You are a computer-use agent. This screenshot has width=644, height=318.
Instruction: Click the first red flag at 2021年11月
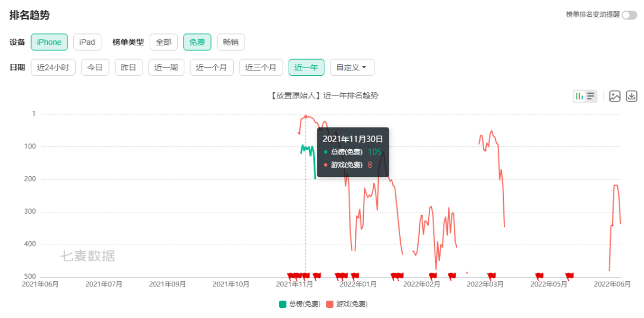tap(291, 276)
